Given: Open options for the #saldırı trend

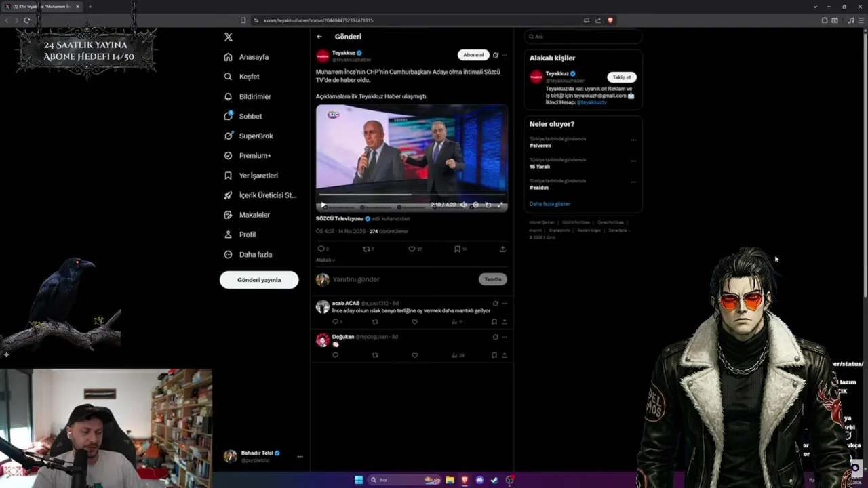Looking at the screenshot, I should (x=633, y=182).
